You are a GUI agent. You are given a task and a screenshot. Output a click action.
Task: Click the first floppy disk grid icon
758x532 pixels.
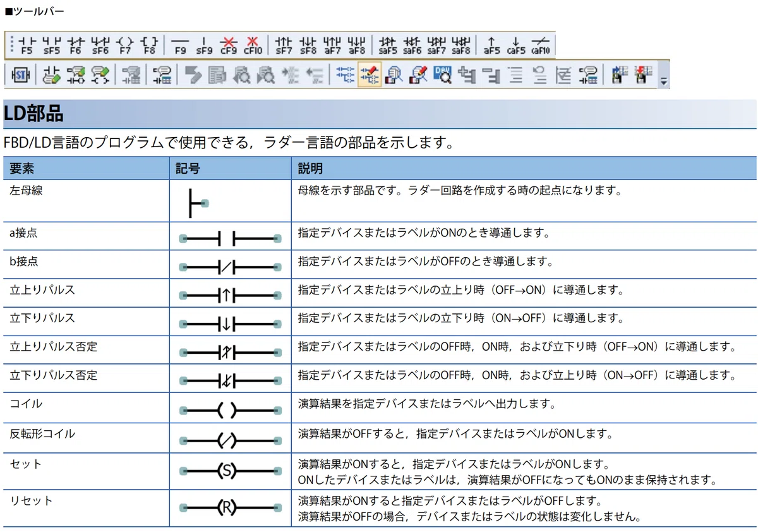[x=620, y=75]
